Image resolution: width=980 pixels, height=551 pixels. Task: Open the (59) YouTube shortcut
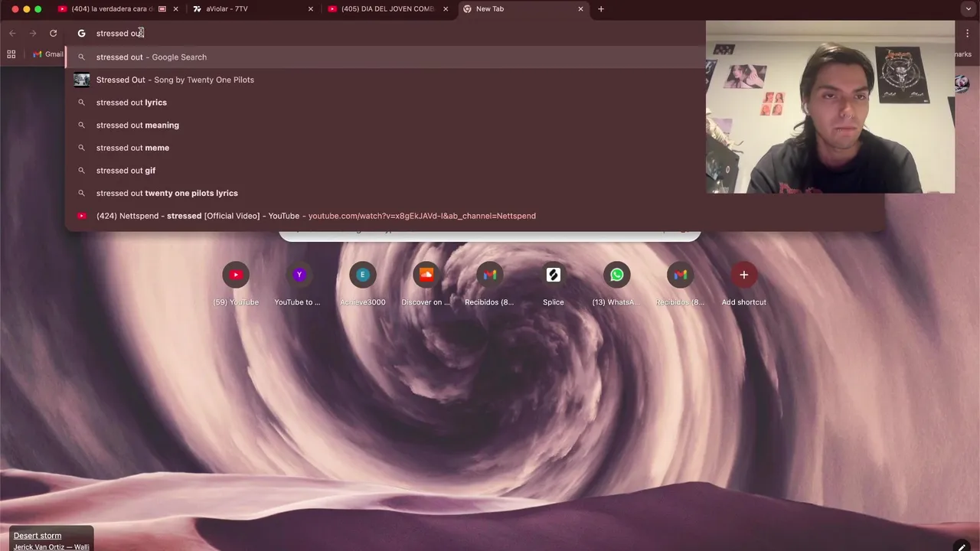click(236, 284)
